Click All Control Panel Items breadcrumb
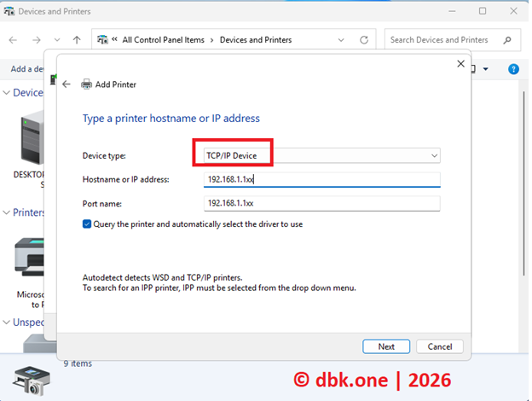 (x=165, y=40)
